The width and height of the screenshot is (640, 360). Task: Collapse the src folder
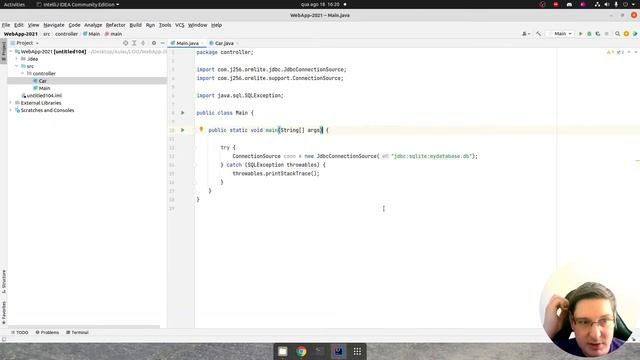point(17,66)
